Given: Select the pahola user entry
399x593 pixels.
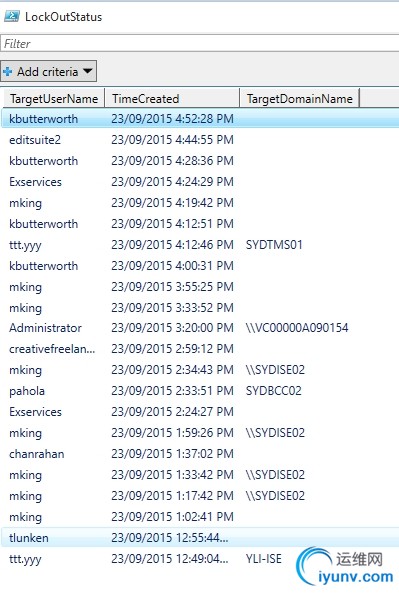Looking at the screenshot, I should coord(27,391).
